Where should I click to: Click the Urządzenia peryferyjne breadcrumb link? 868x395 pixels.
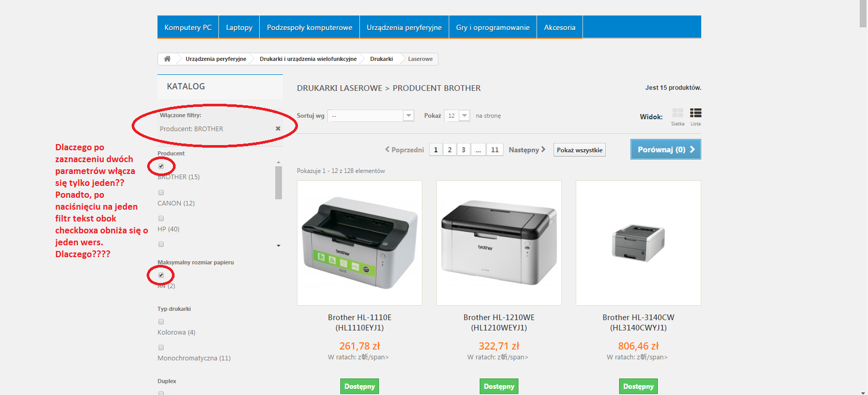tap(216, 59)
